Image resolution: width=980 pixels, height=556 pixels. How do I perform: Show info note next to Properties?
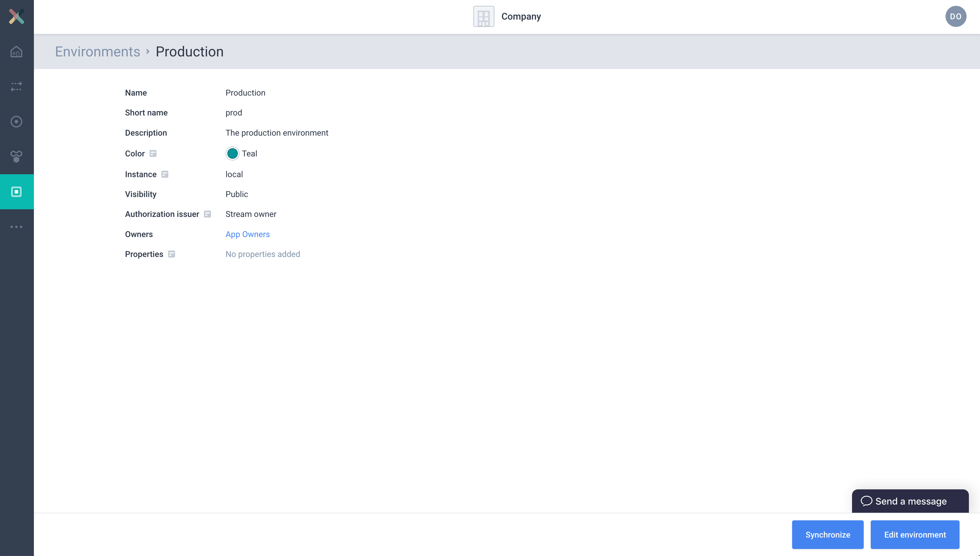172,254
